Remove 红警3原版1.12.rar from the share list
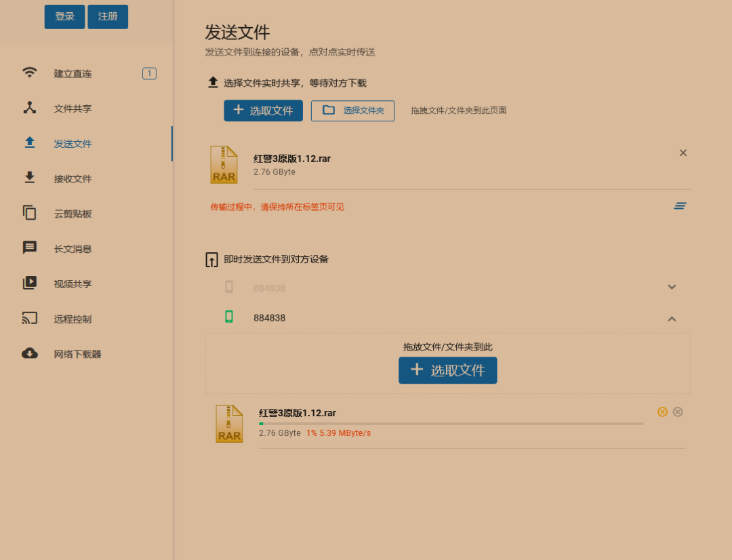 [683, 153]
